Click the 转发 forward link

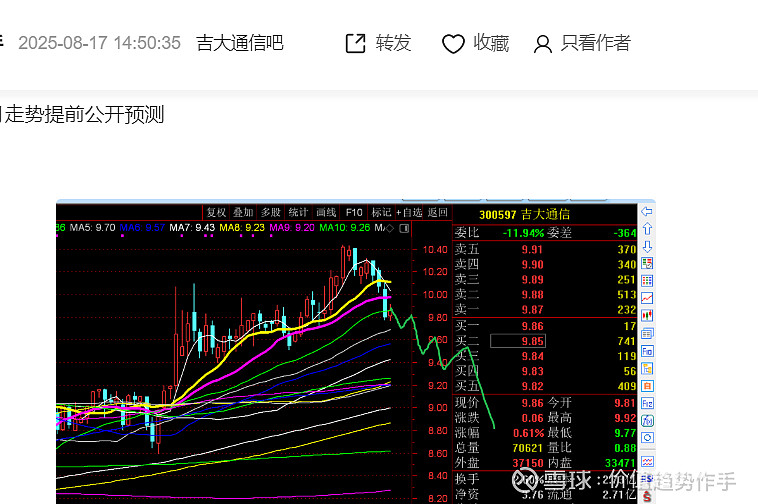pos(393,43)
